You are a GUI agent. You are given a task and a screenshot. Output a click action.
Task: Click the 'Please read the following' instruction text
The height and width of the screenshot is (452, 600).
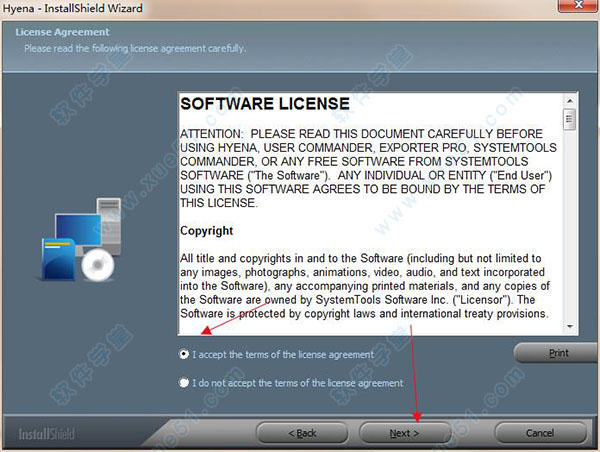[x=135, y=48]
